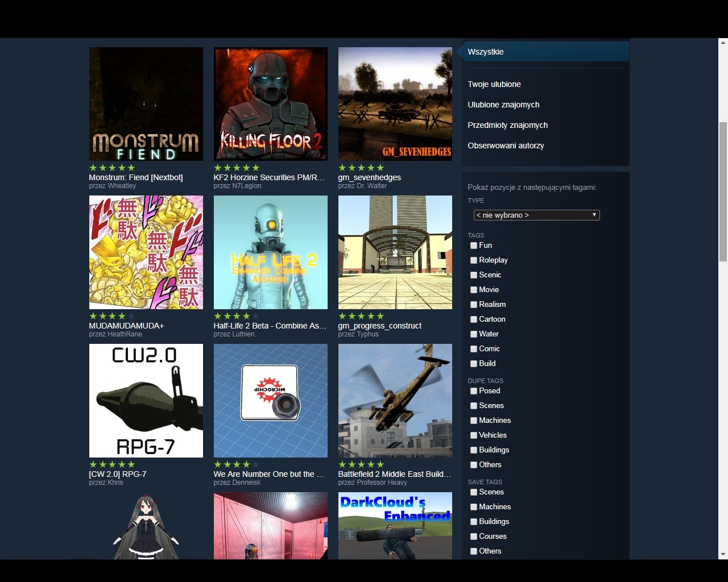Open the gm_progress_construct thumbnail
Image resolution: width=728 pixels, height=582 pixels.
tap(395, 252)
